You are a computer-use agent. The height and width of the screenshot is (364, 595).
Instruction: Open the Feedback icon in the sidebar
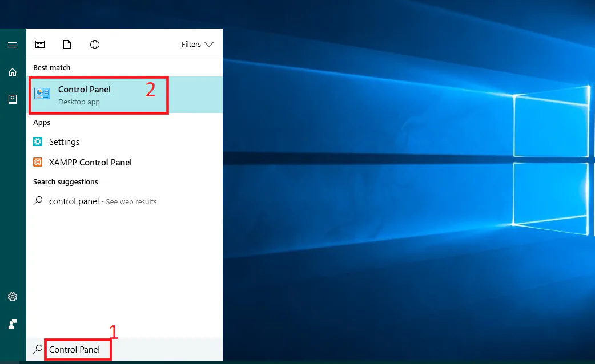pos(13,324)
